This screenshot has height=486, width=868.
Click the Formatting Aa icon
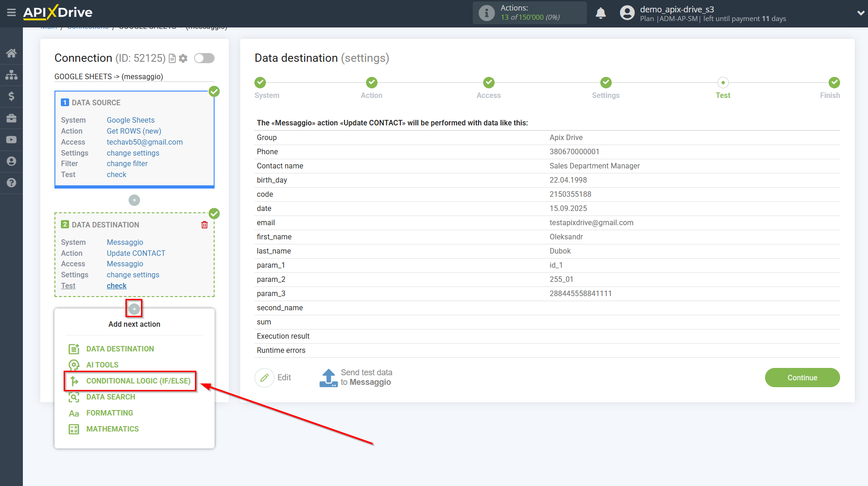pyautogui.click(x=74, y=413)
